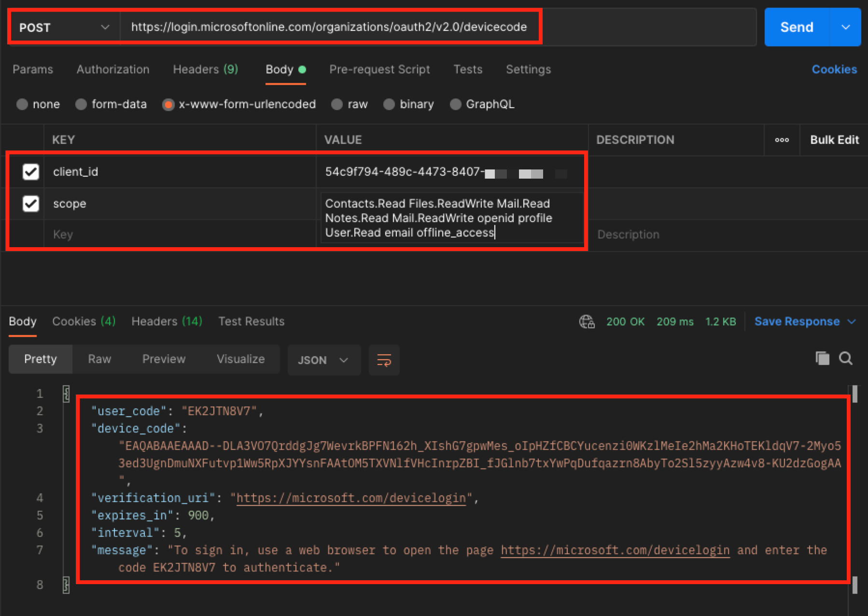This screenshot has width=868, height=616.
Task: Open the Headers (9) request tab
Action: (x=205, y=70)
